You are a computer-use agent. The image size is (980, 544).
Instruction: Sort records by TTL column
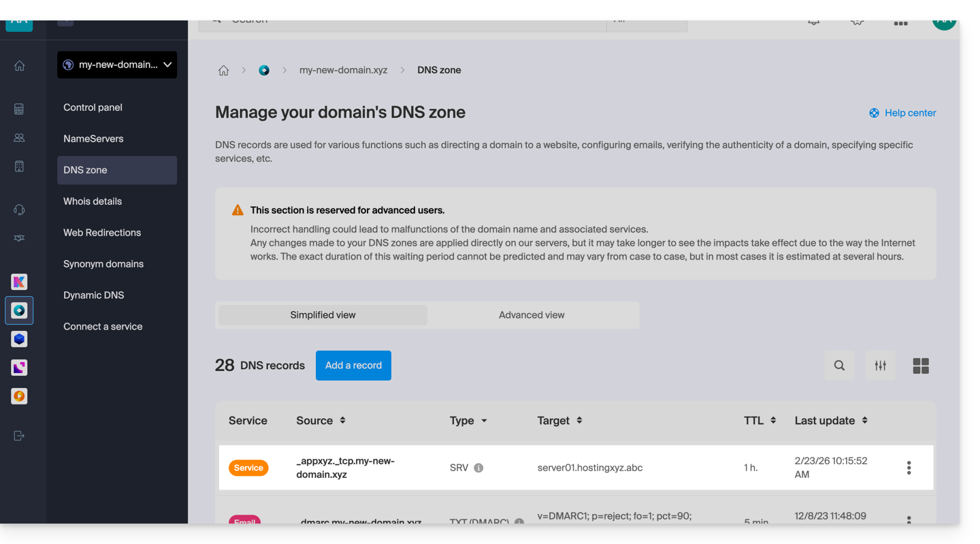point(773,421)
